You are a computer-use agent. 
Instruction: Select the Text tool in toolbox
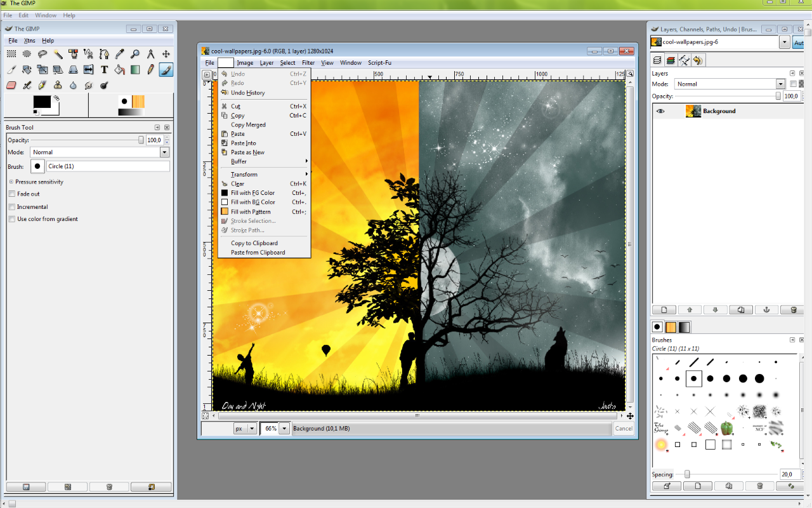[104, 70]
